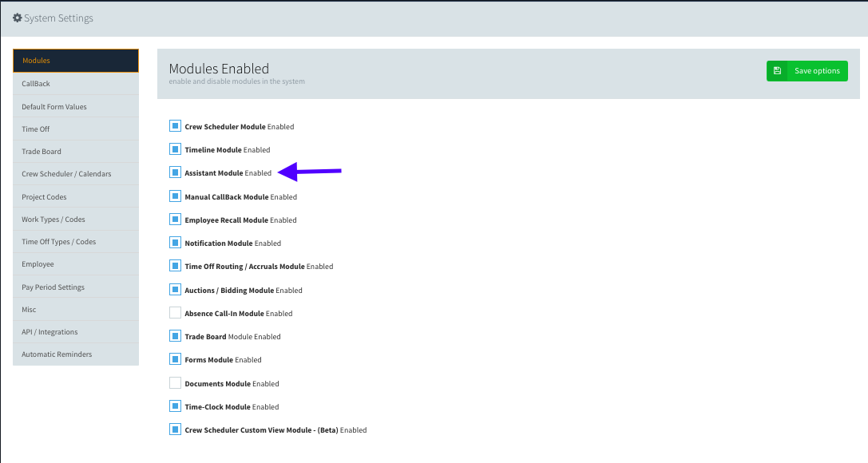Image resolution: width=868 pixels, height=463 pixels.
Task: Click the Save options button
Action: [x=807, y=71]
